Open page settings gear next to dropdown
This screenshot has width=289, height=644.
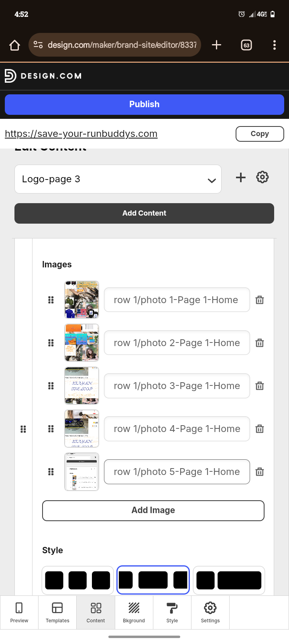pyautogui.click(x=263, y=177)
